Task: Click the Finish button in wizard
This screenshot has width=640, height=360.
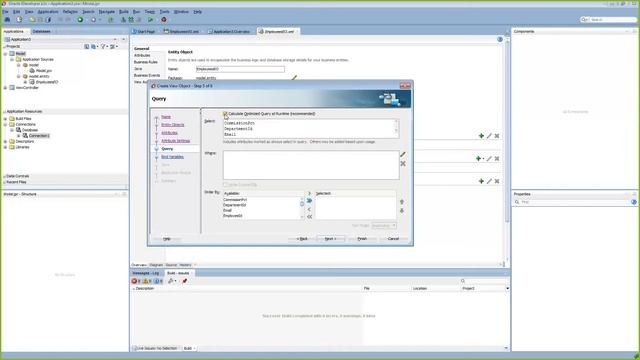Action: pos(362,239)
